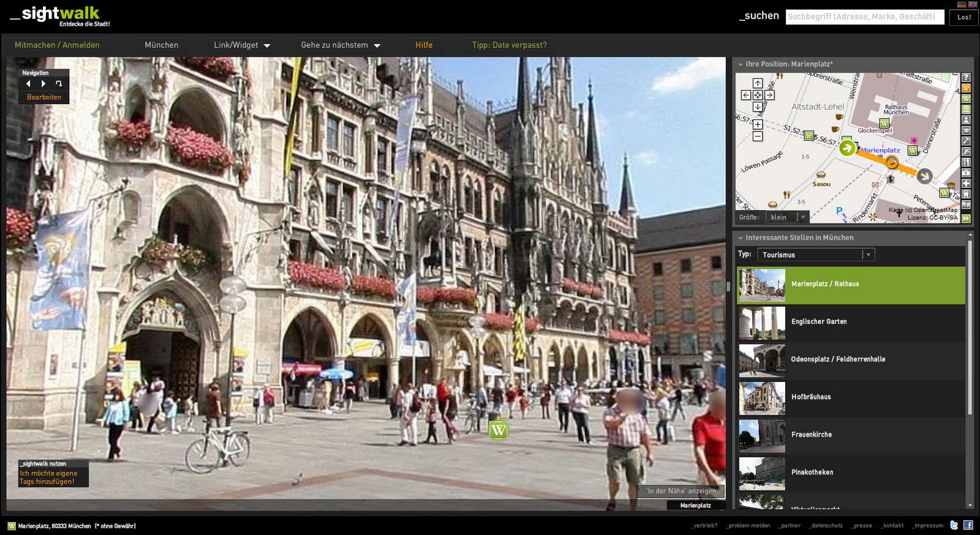
Task: Switch language to English flag
Action: (x=972, y=4)
